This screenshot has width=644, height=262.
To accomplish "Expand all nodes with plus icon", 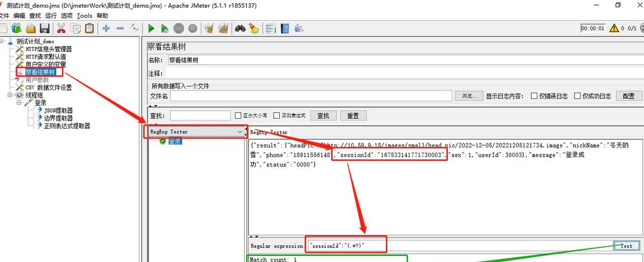I will (106, 28).
